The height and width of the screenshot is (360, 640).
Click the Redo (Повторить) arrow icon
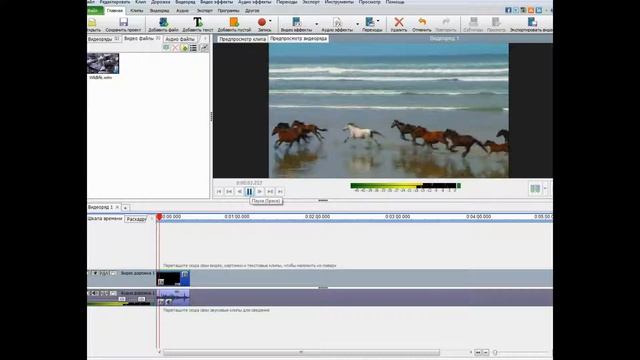pos(446,22)
